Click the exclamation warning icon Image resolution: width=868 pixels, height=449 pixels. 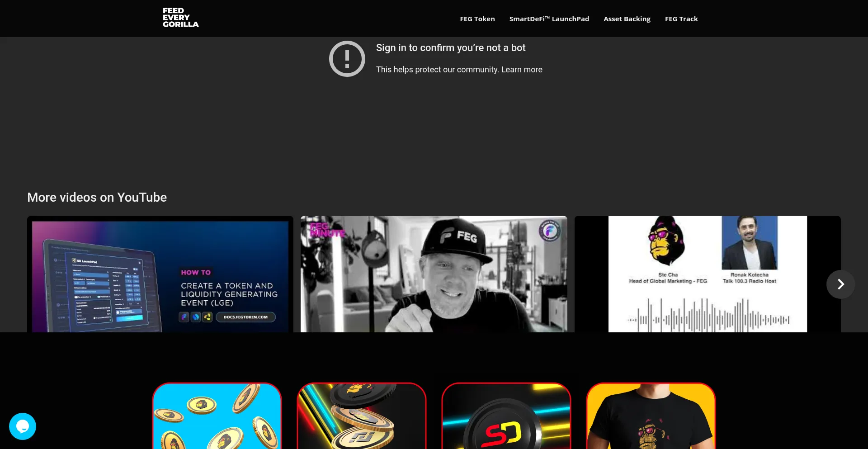coord(347,59)
